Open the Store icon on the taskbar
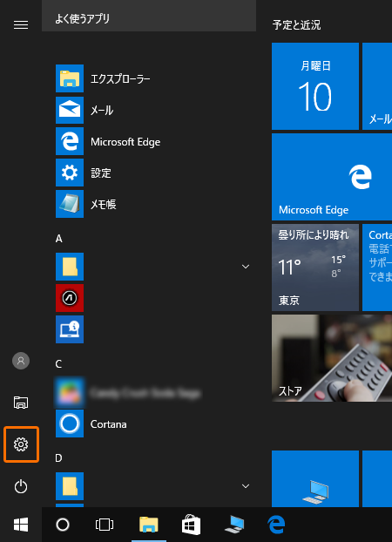Image resolution: width=392 pixels, height=542 pixels. point(191,525)
